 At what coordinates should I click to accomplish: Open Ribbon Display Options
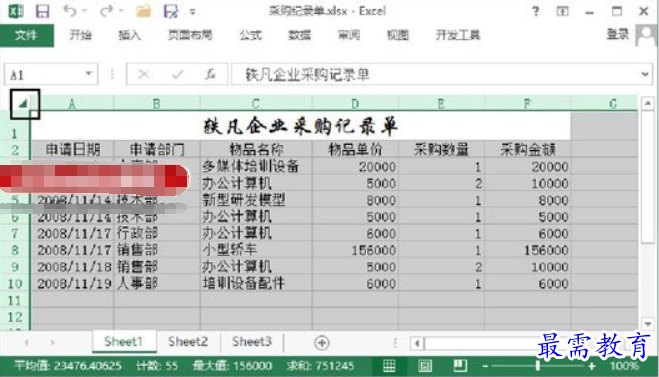click(562, 11)
